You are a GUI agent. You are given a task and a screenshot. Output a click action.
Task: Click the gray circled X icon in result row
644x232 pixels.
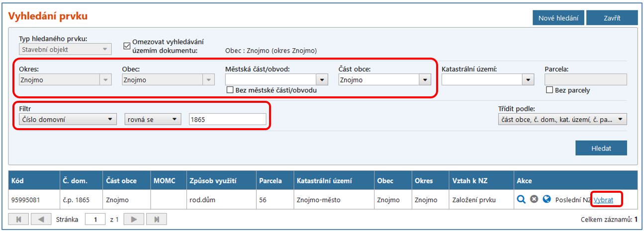[534, 199]
